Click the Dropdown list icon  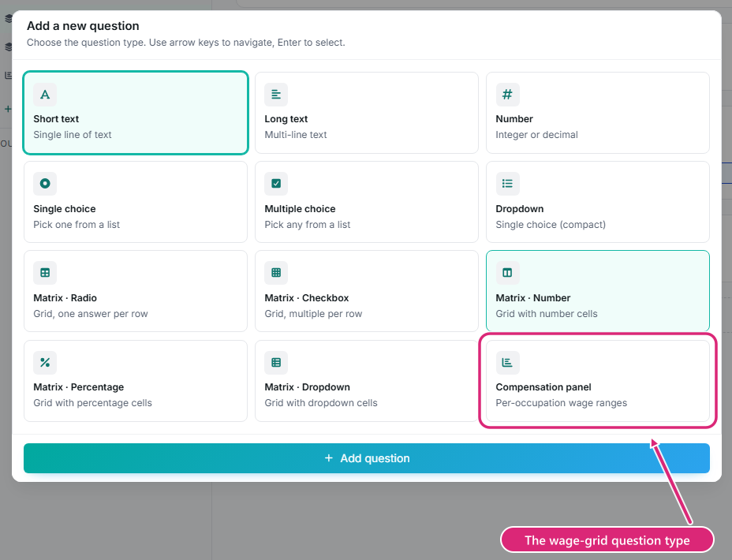tap(507, 184)
